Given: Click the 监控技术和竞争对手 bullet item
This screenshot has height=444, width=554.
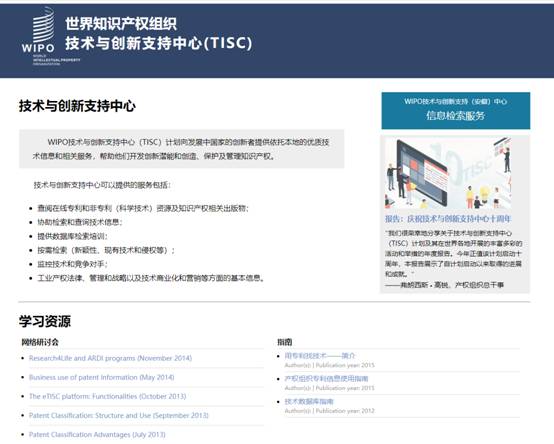Looking at the screenshot, I should click(73, 264).
